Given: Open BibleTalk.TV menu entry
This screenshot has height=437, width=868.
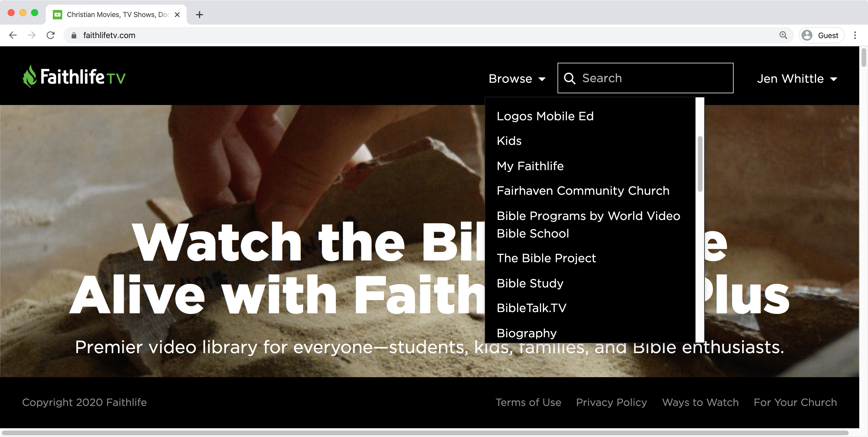Looking at the screenshot, I should pos(531,308).
